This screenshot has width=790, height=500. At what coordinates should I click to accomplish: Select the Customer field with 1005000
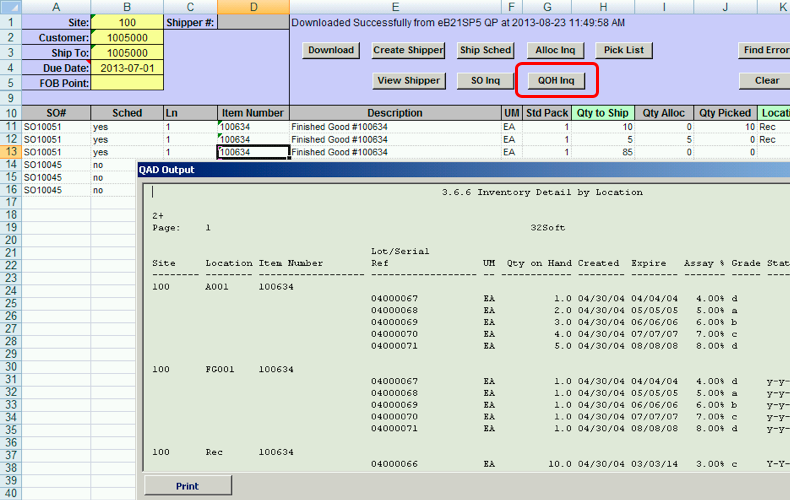(x=127, y=37)
